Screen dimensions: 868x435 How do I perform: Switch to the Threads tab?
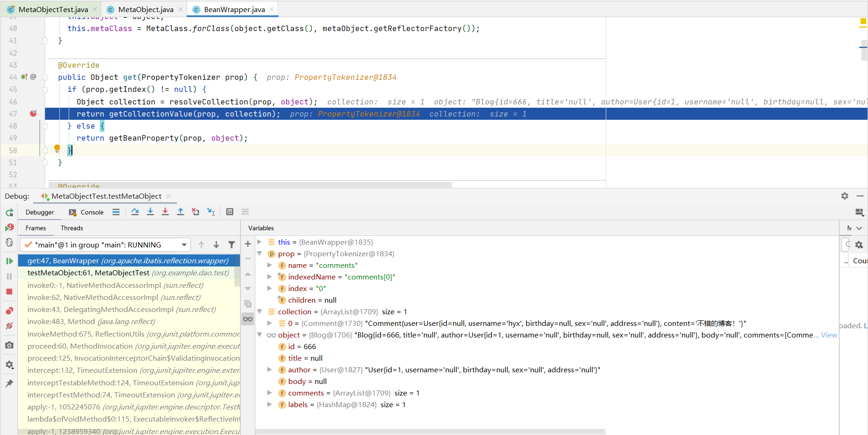point(71,228)
